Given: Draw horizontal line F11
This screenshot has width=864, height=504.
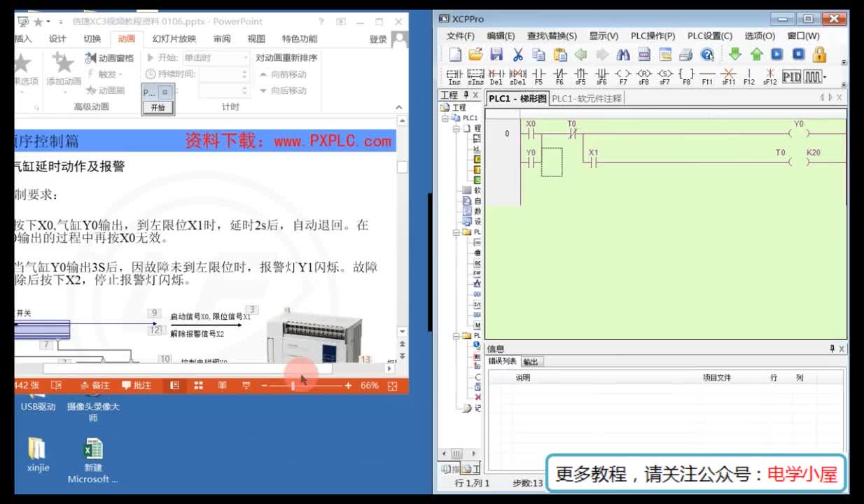Looking at the screenshot, I should click(x=707, y=76).
